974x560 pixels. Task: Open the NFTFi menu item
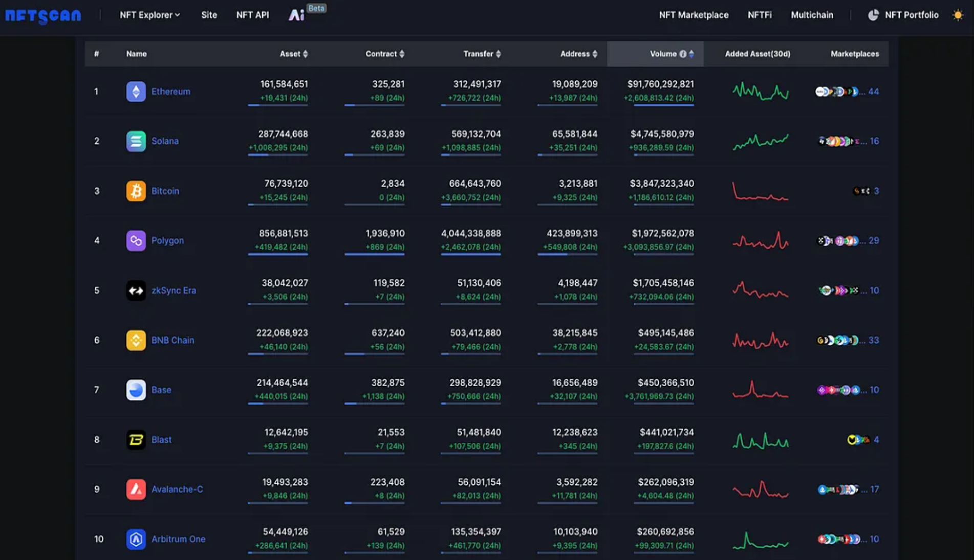click(760, 15)
